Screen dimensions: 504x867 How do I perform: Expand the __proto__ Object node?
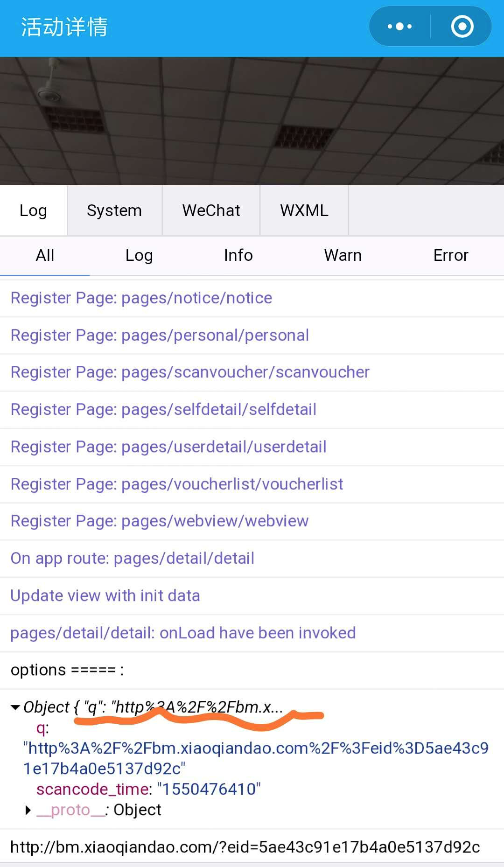click(x=28, y=811)
